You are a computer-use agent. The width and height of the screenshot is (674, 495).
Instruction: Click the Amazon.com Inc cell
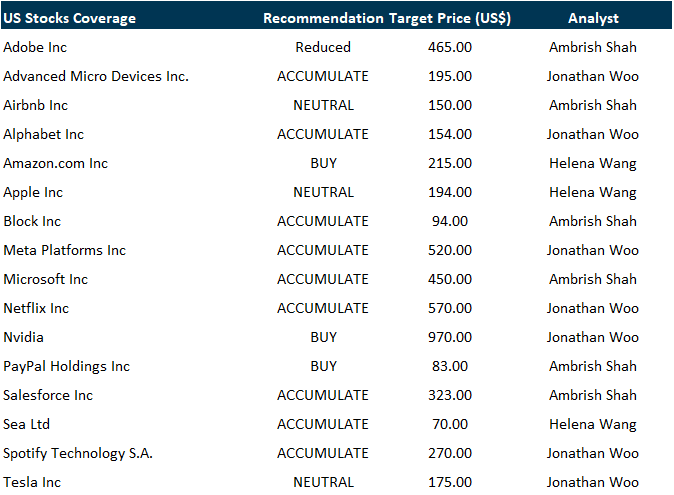pyautogui.click(x=56, y=163)
